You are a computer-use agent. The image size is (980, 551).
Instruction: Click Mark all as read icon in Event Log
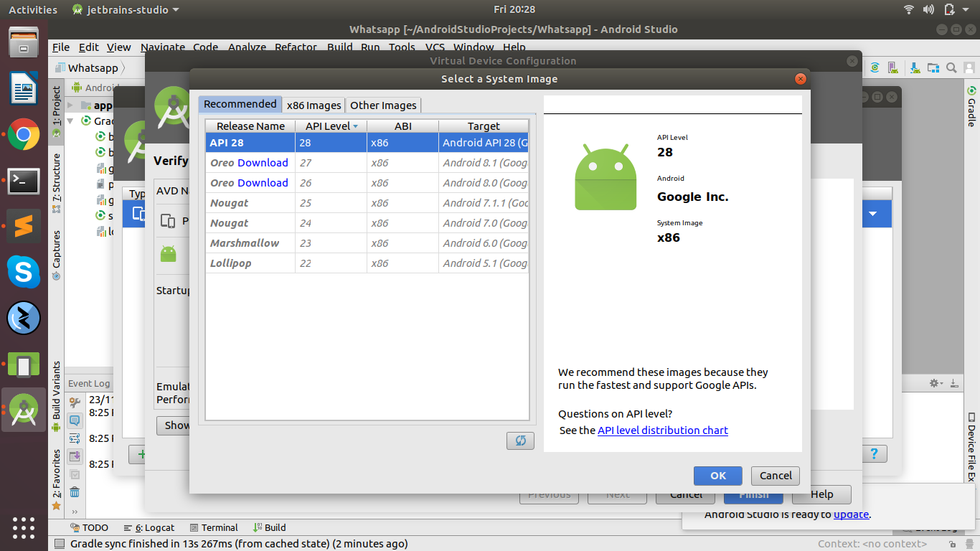pos(75,474)
